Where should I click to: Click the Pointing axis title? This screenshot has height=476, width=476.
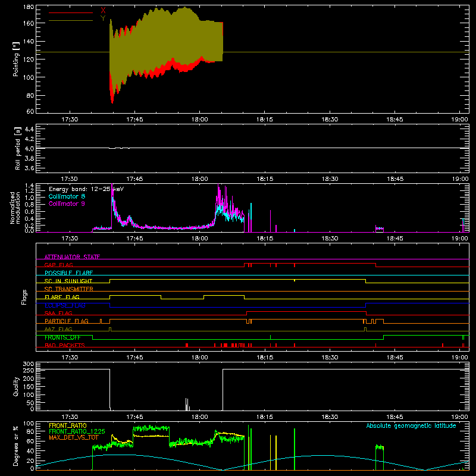tap(16, 59)
